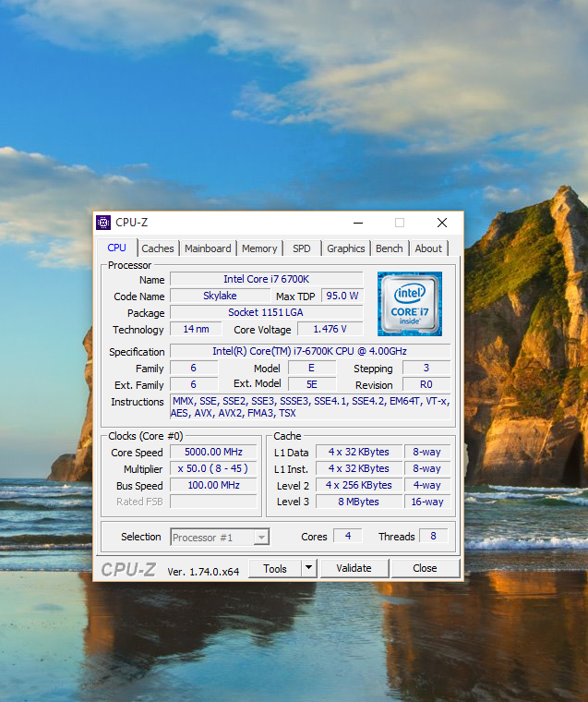Click the name field Intel Core i7 6700K

pyautogui.click(x=266, y=279)
